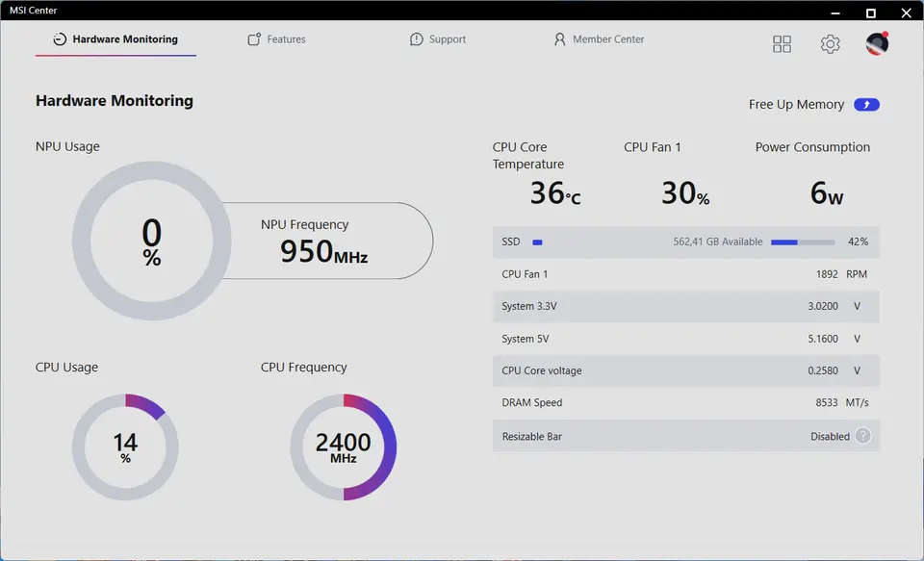Switch to the Features tab
Image resolution: width=924 pixels, height=561 pixels.
tap(276, 39)
